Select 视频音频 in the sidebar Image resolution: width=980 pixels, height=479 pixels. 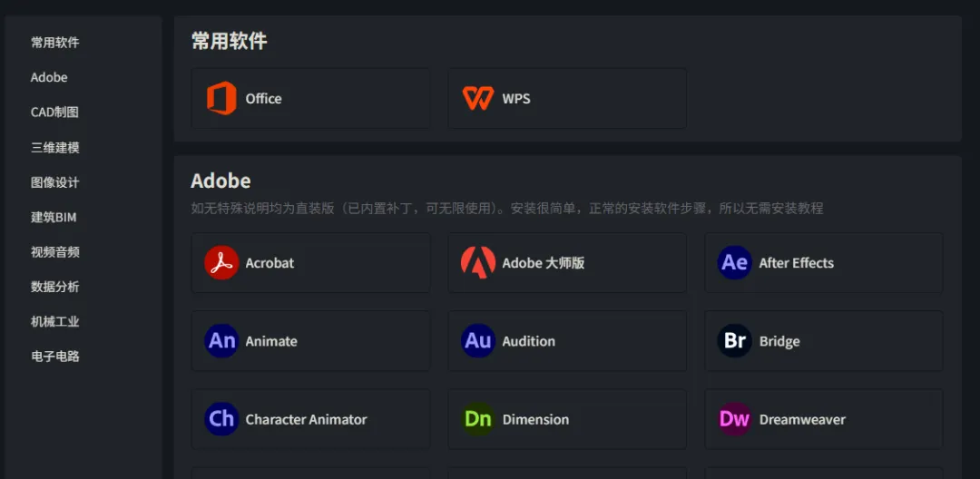coord(55,252)
